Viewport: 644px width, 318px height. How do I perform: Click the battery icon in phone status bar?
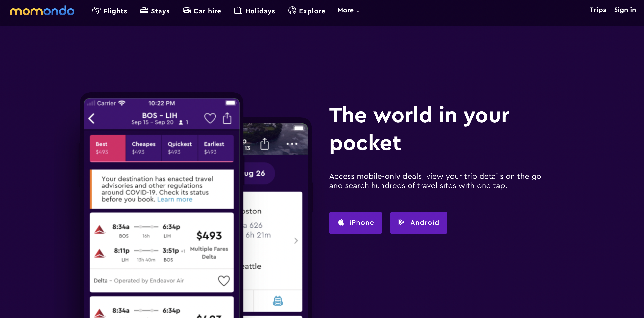pos(231,103)
